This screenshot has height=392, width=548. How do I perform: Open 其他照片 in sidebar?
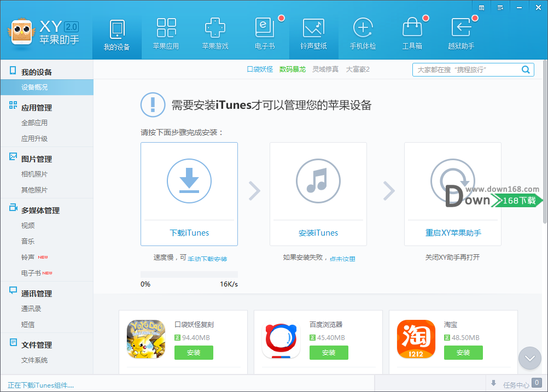coord(34,190)
